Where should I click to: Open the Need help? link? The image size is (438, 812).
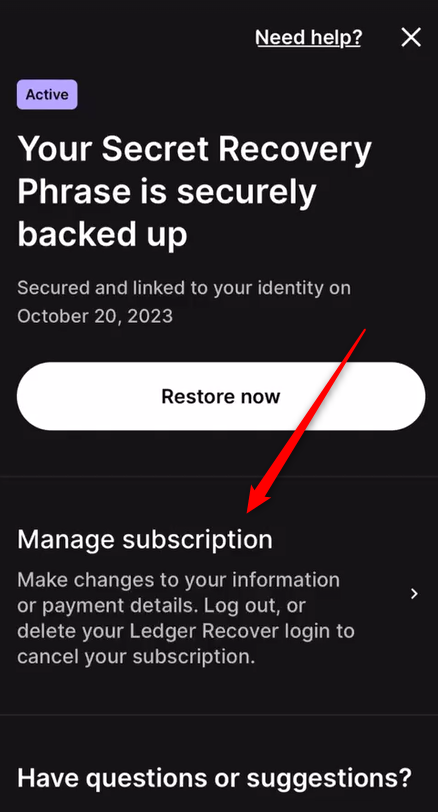(x=309, y=38)
